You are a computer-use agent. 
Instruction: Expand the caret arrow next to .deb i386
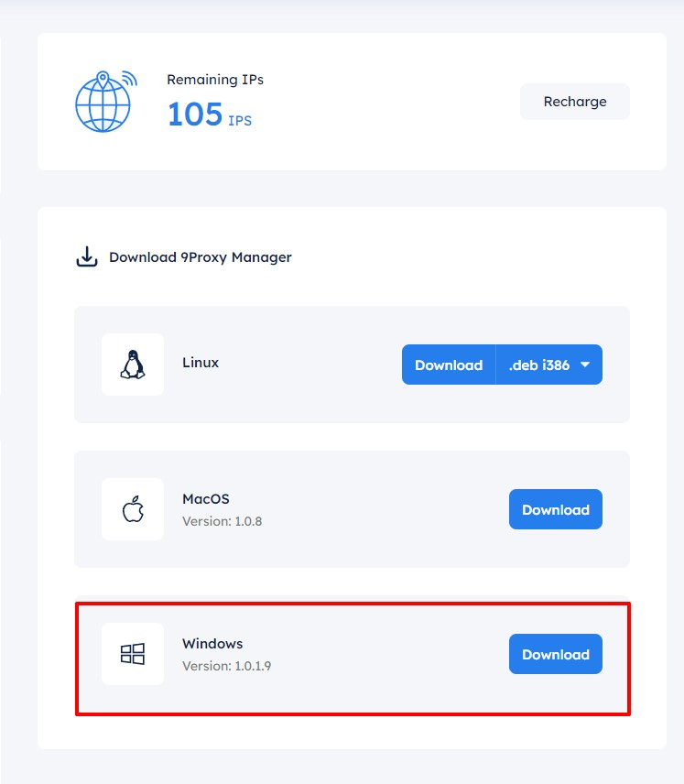(585, 365)
